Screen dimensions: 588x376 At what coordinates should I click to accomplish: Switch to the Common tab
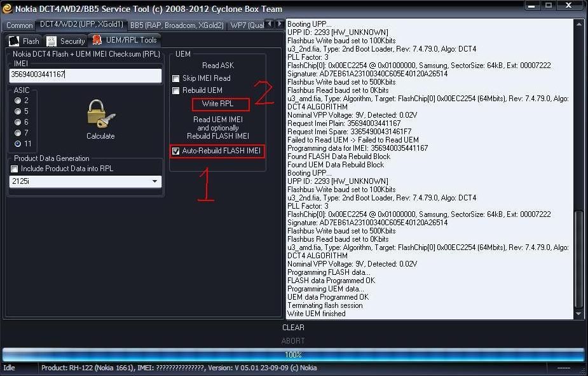coord(19,25)
